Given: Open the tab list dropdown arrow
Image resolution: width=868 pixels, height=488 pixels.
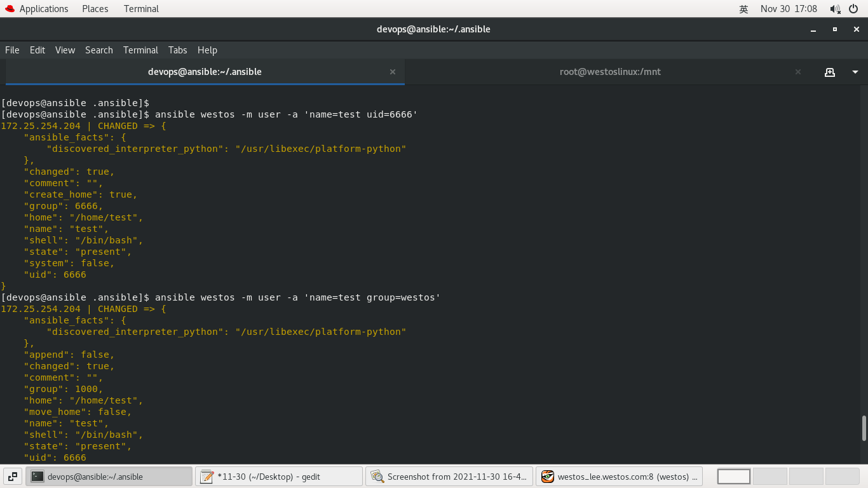Looking at the screenshot, I should (x=855, y=72).
